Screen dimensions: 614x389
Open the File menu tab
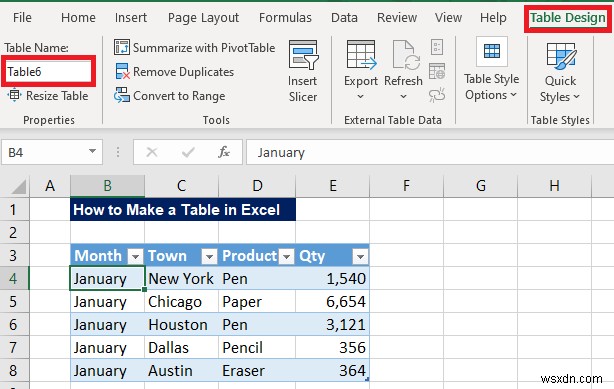(22, 18)
